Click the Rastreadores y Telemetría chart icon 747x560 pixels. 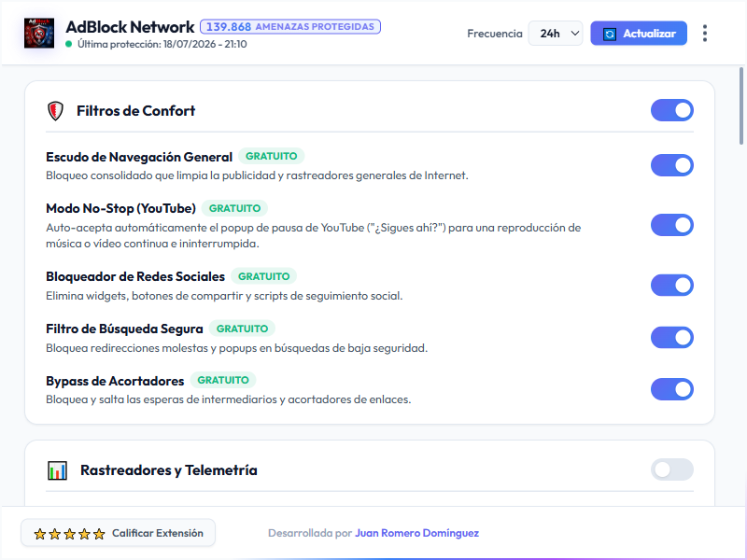click(x=57, y=470)
